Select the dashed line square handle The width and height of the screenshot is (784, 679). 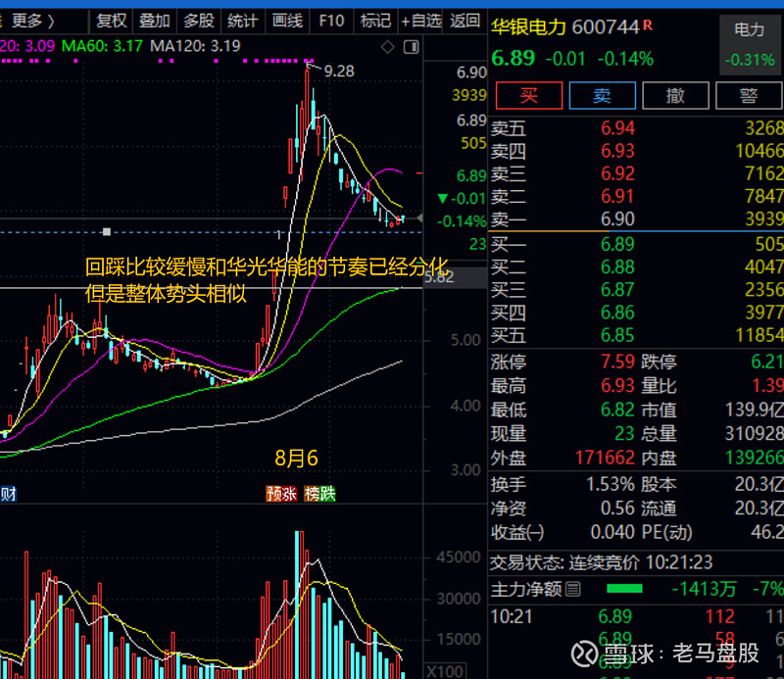[x=107, y=231]
